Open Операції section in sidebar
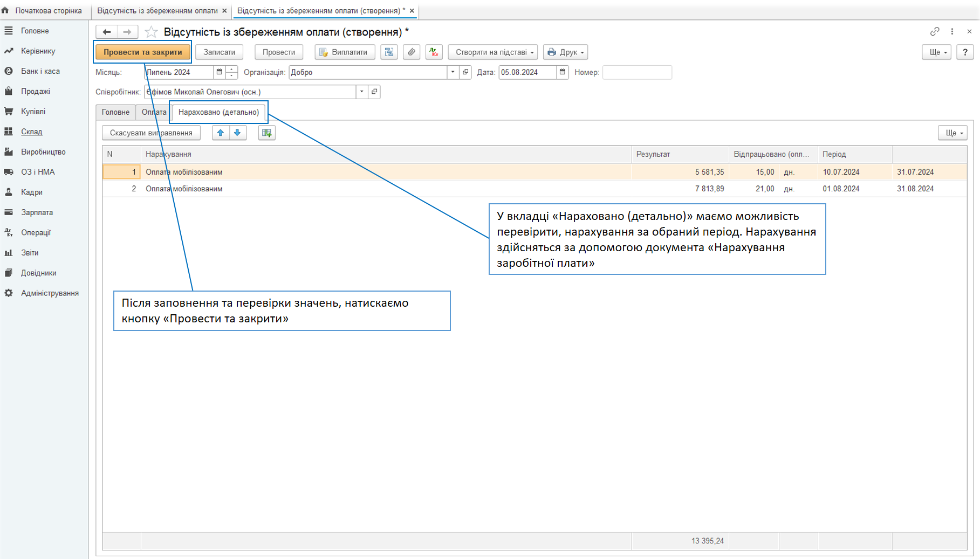Image resolution: width=980 pixels, height=559 pixels. click(36, 232)
